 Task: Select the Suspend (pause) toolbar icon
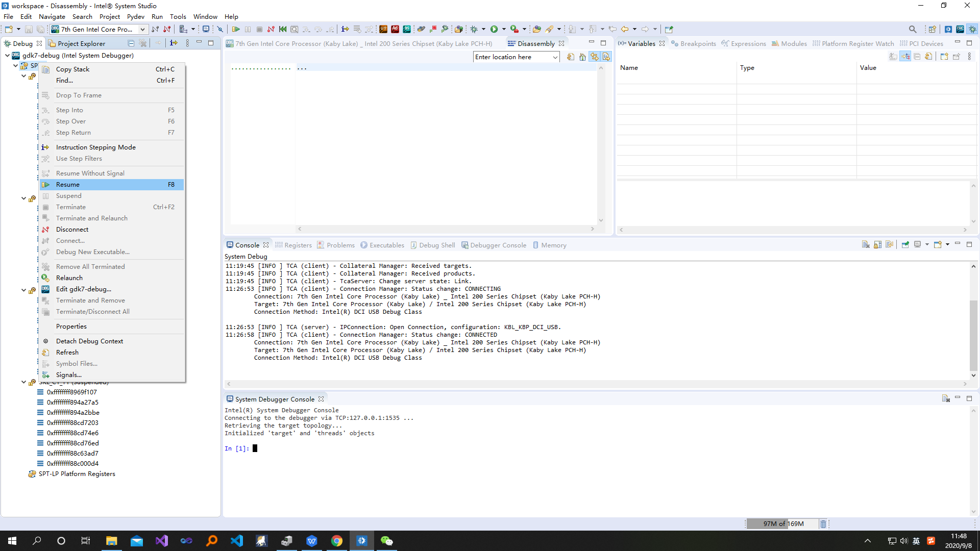(x=247, y=29)
